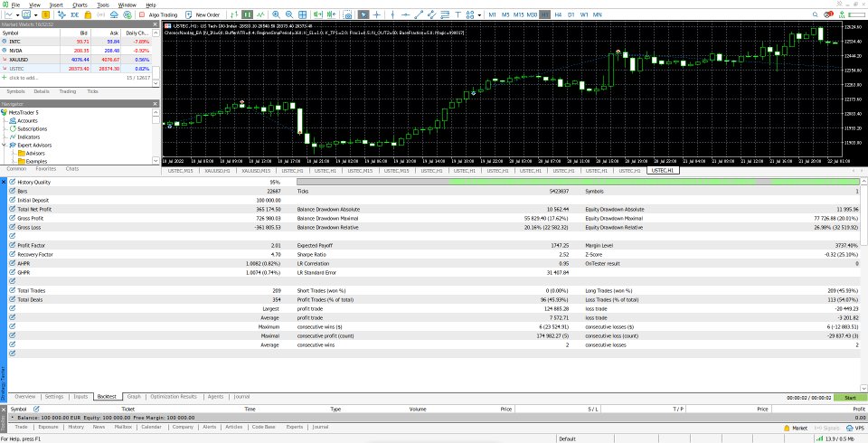868x443 pixels.
Task: Switch chart to line chart display
Action: [260, 15]
